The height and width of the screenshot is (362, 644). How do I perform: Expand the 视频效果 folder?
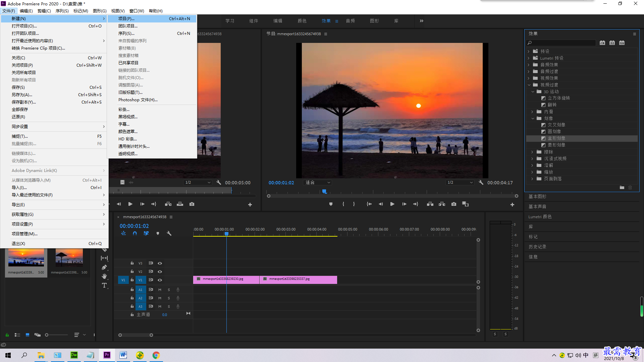[529, 78]
